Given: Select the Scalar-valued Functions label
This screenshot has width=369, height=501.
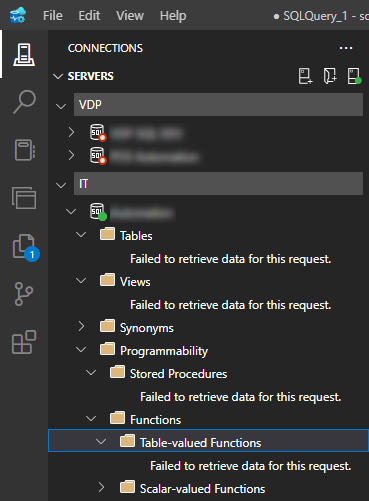Looking at the screenshot, I should 202,489.
